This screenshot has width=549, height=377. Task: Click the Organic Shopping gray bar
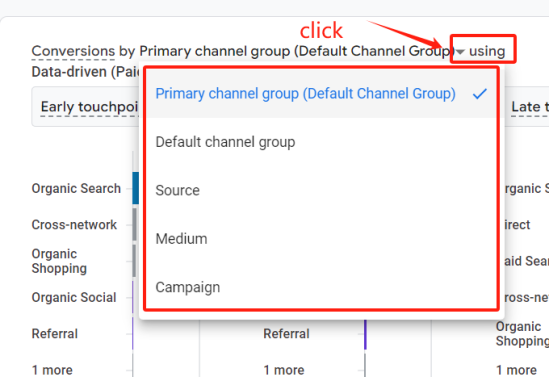(x=134, y=261)
